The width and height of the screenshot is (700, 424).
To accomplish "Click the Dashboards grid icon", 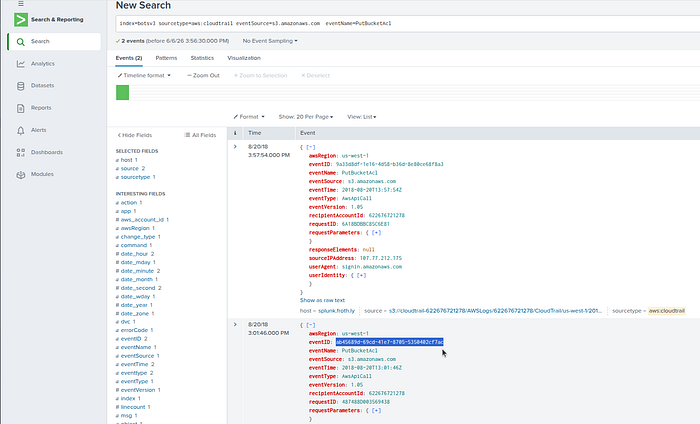I will pyautogui.click(x=21, y=152).
